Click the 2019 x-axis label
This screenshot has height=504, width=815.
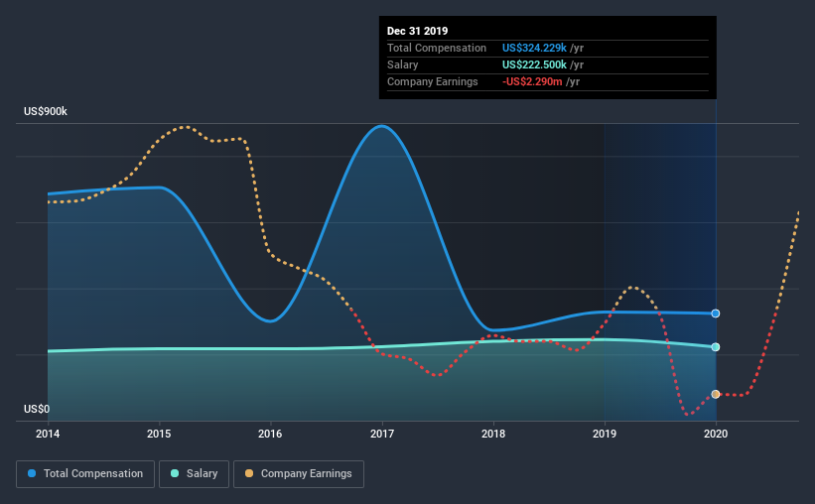point(605,434)
